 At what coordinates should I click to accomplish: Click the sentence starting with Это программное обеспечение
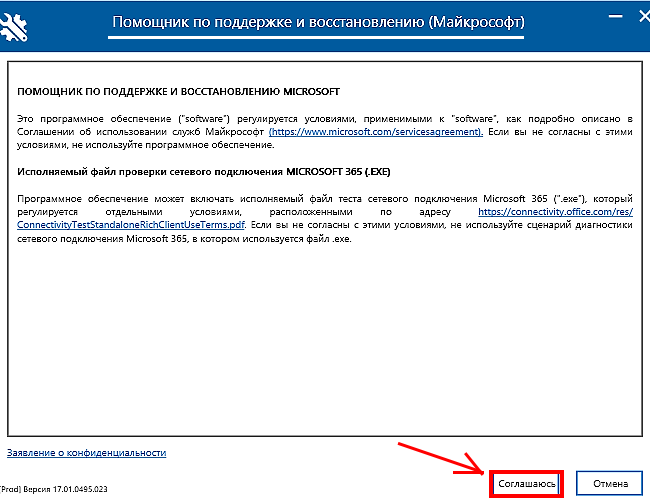[x=325, y=132]
